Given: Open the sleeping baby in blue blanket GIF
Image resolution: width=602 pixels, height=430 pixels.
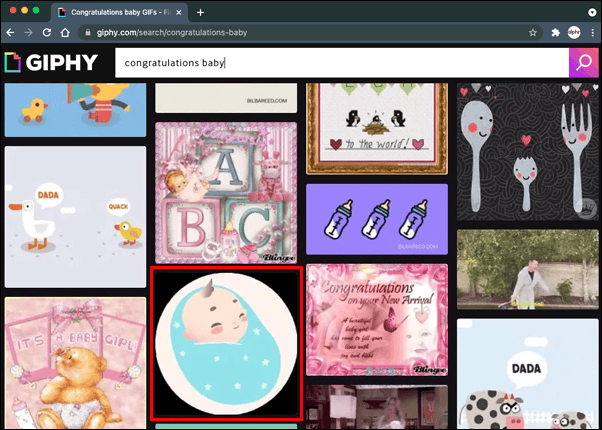Looking at the screenshot, I should [225, 343].
